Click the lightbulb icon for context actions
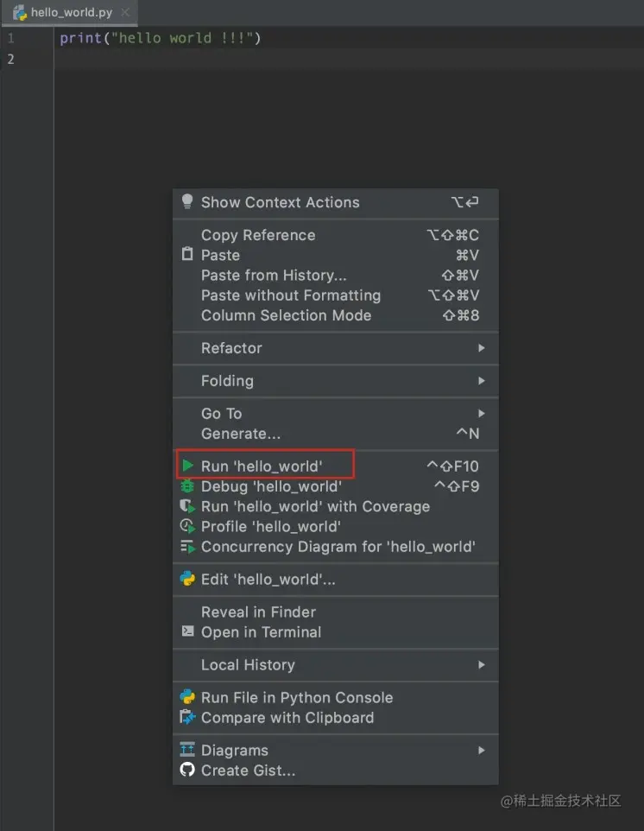 click(186, 202)
